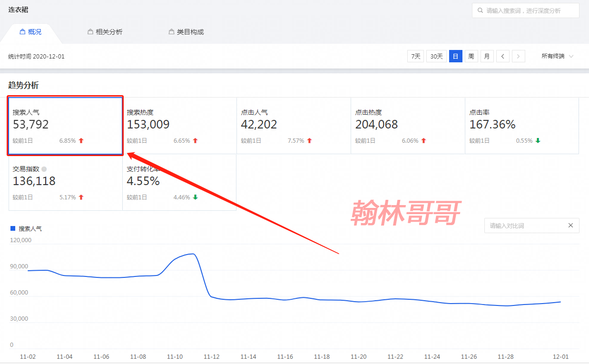Screen dimensions: 589x364
Task: Select the 日 daily granularity button
Action: click(x=456, y=56)
